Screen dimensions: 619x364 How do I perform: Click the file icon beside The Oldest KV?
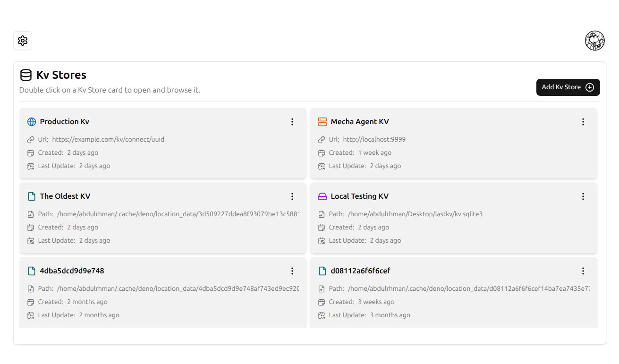[32, 196]
